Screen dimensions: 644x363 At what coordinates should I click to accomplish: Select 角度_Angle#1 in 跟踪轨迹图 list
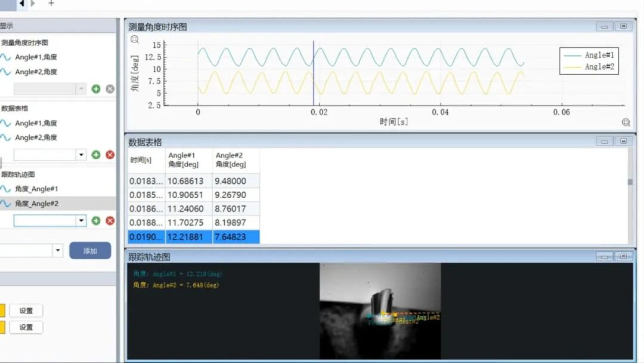click(37, 189)
